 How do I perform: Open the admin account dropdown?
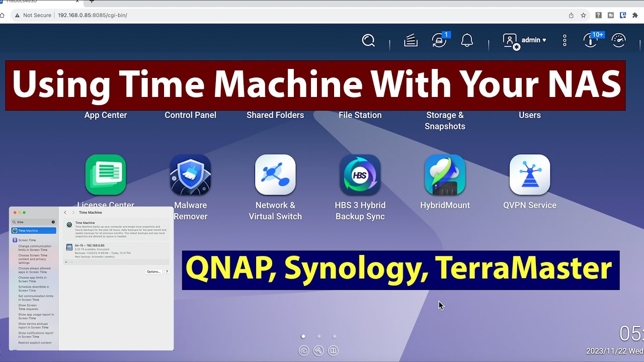pyautogui.click(x=534, y=40)
